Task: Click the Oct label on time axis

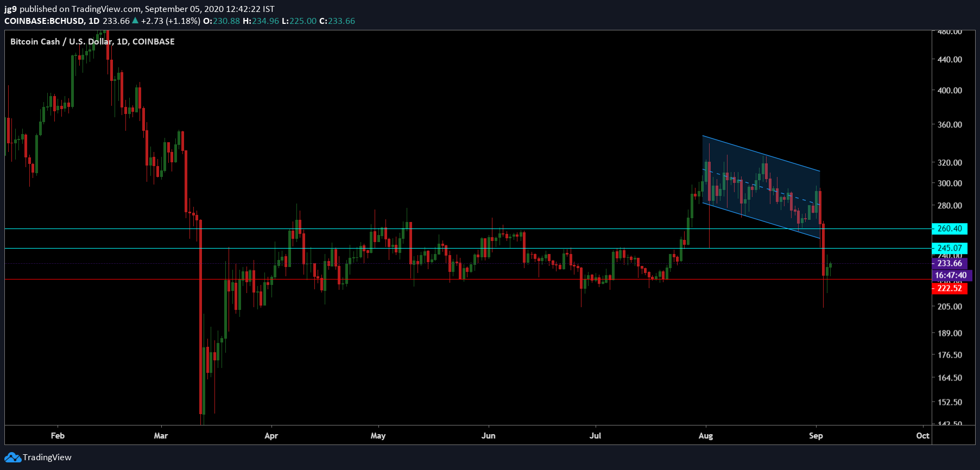Action: 922,436
